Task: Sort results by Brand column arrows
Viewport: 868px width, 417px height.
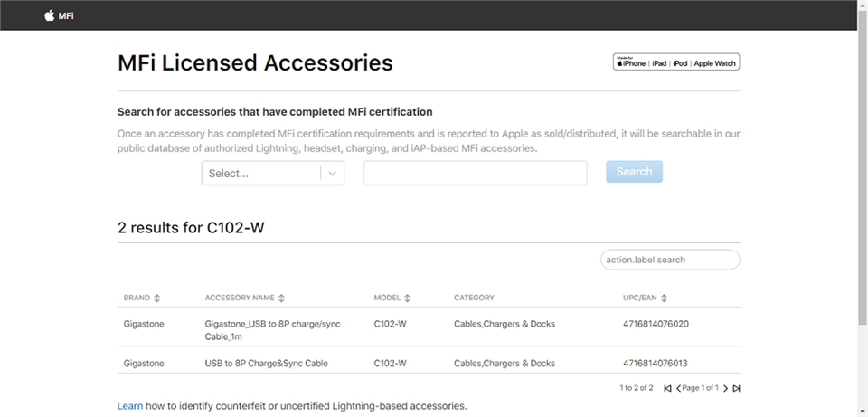Action: [x=157, y=298]
